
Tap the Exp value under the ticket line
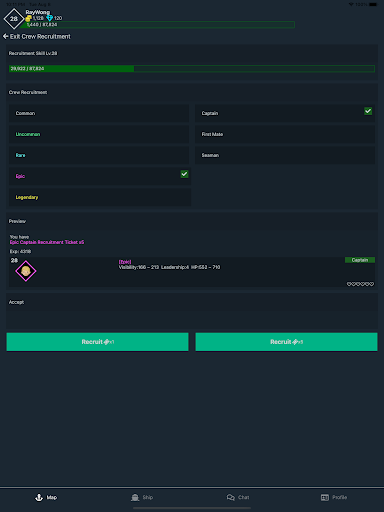[20, 252]
